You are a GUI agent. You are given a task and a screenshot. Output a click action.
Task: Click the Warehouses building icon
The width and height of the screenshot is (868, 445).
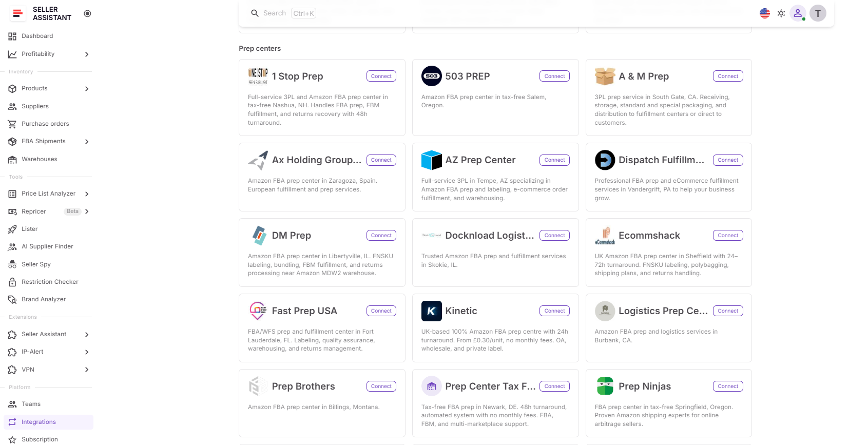(x=12, y=160)
